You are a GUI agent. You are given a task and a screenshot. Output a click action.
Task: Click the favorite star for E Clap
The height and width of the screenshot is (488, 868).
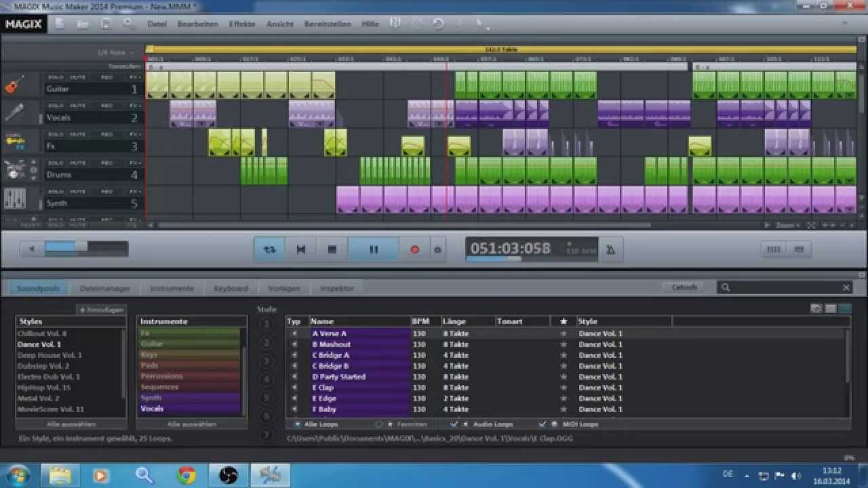[563, 388]
